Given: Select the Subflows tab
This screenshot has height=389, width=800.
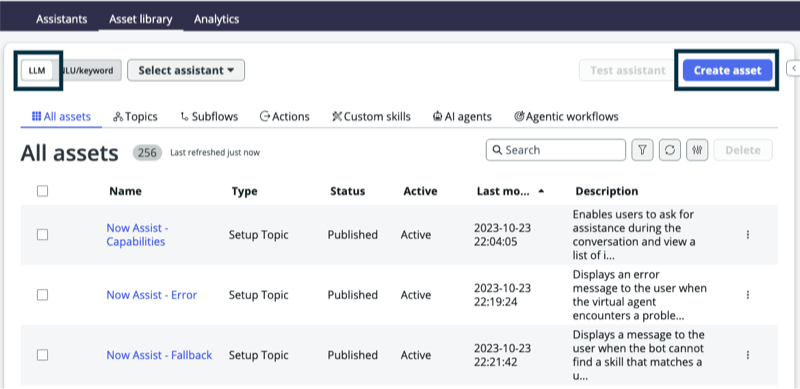Looking at the screenshot, I should (209, 116).
